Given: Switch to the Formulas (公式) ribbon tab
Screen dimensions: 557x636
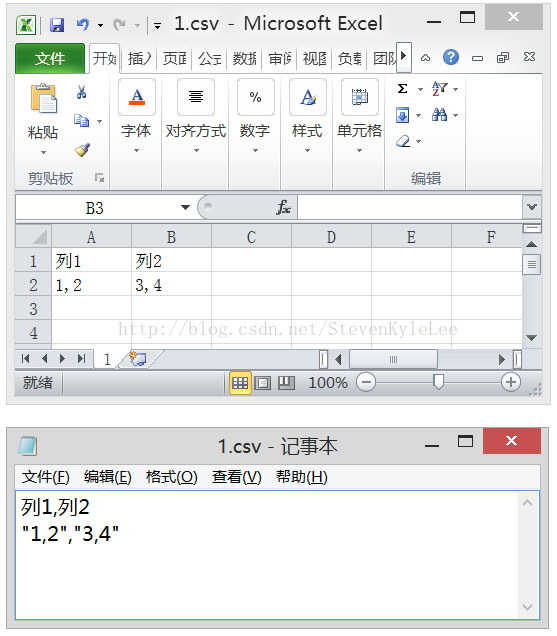Looking at the screenshot, I should coord(210,58).
